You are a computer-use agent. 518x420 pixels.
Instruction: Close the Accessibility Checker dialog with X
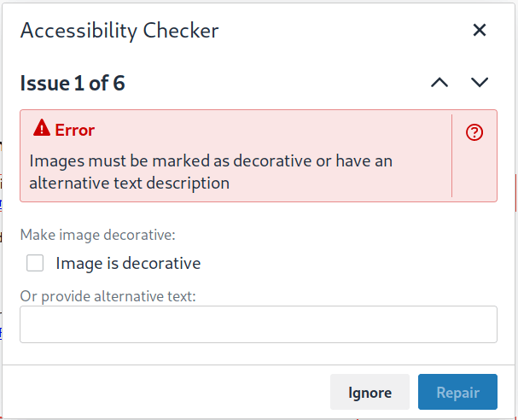(480, 31)
